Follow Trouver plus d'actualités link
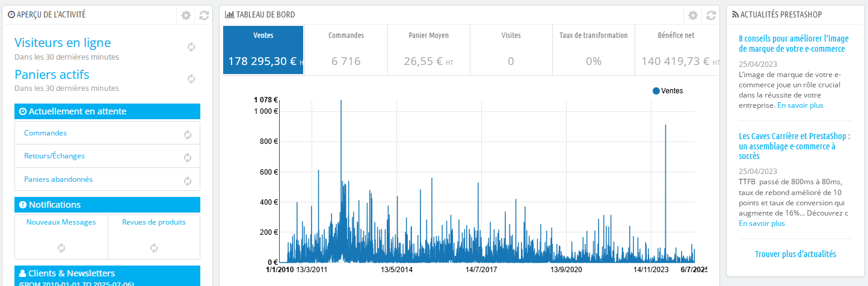 (795, 254)
